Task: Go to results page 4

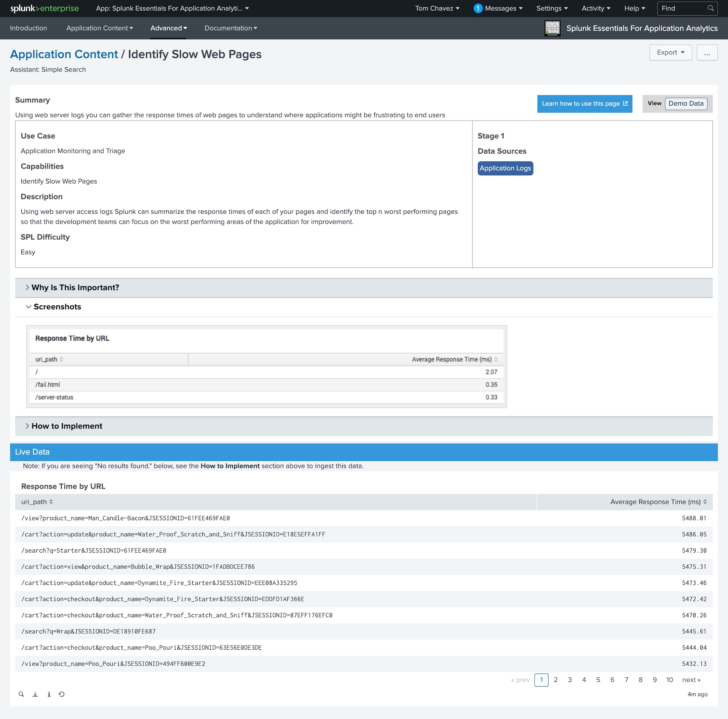Action: [584, 680]
